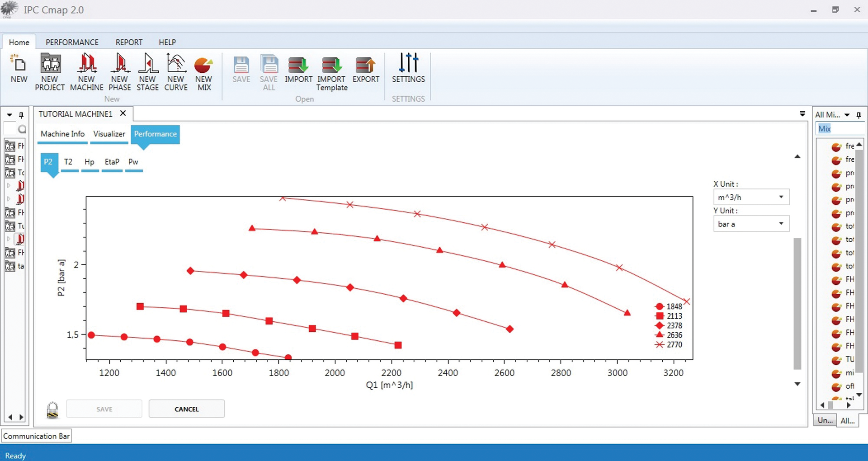This screenshot has width=868, height=461.
Task: Add a stage using NEW STAGE
Action: [148, 71]
